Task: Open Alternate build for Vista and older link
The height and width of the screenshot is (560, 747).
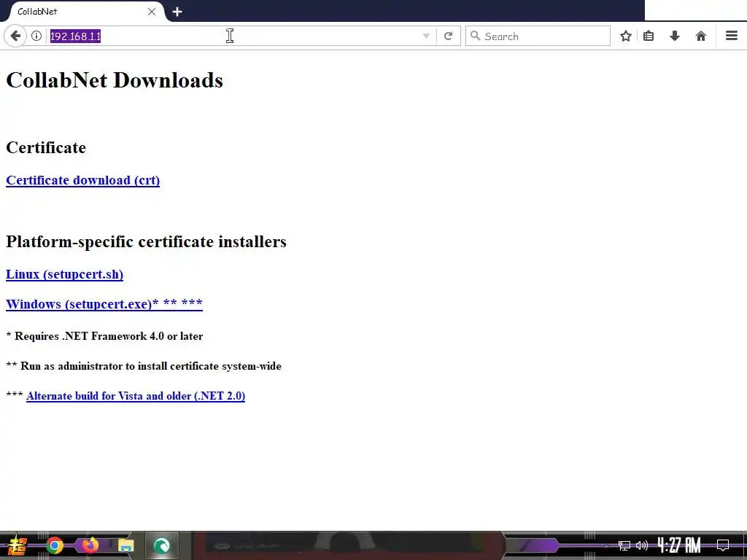Action: click(136, 396)
